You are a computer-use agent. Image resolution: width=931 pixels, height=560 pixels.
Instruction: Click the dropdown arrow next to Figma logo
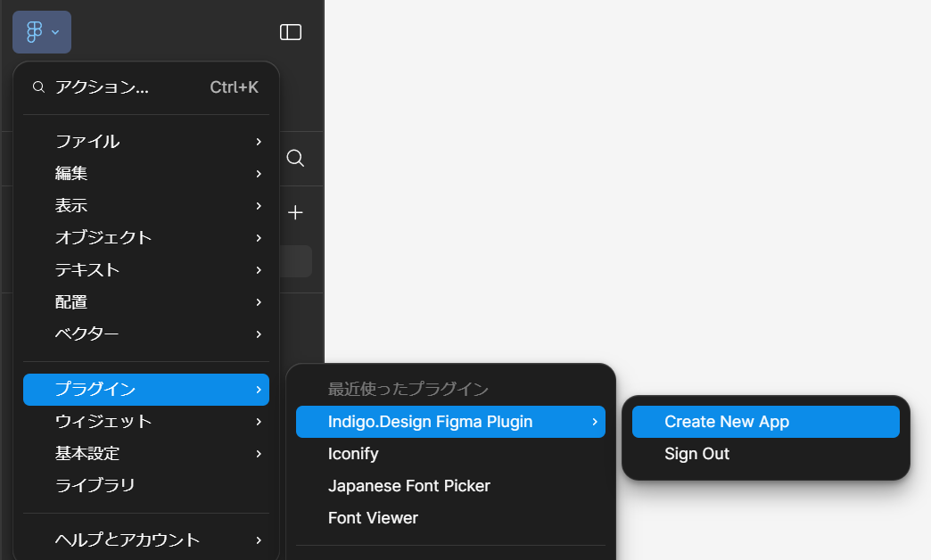55,32
